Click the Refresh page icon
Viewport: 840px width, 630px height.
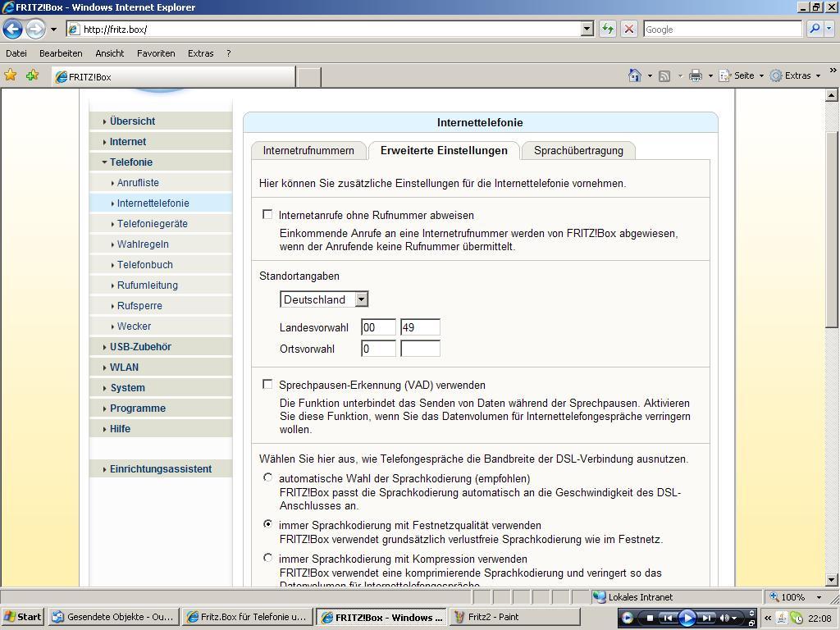607,29
